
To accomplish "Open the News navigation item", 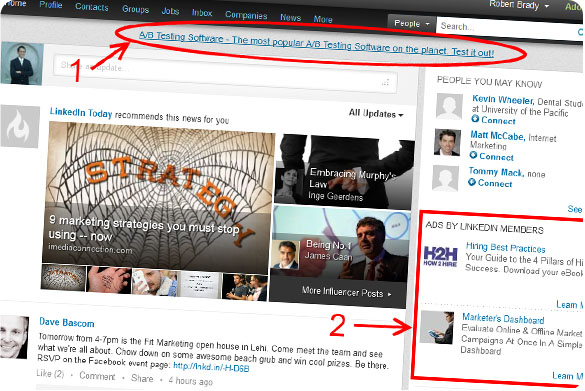I will [x=290, y=18].
